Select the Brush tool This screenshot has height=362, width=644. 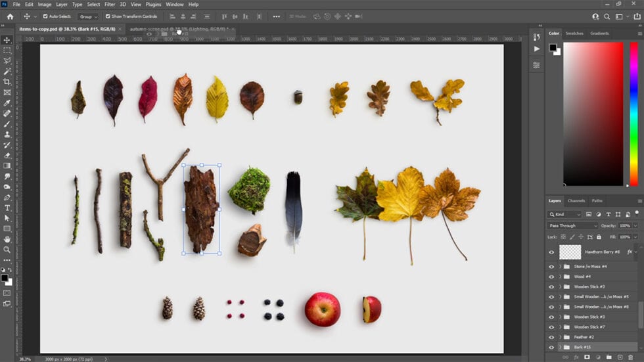pos(7,124)
